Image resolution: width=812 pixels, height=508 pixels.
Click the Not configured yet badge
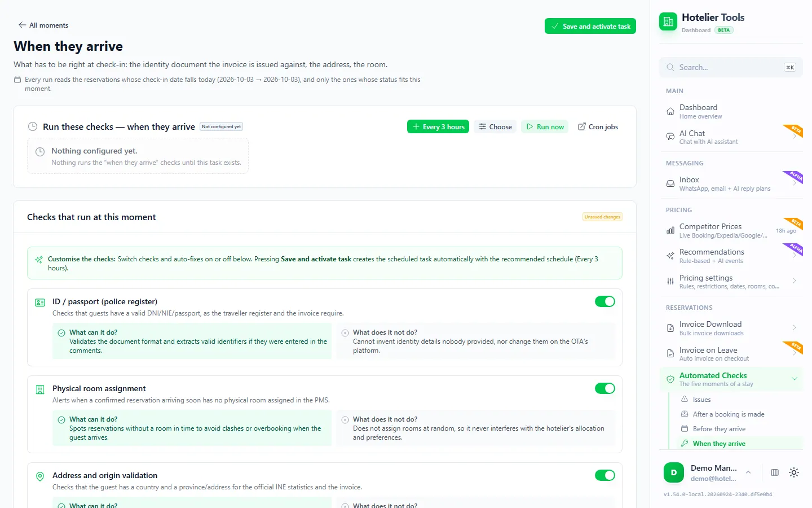click(222, 127)
